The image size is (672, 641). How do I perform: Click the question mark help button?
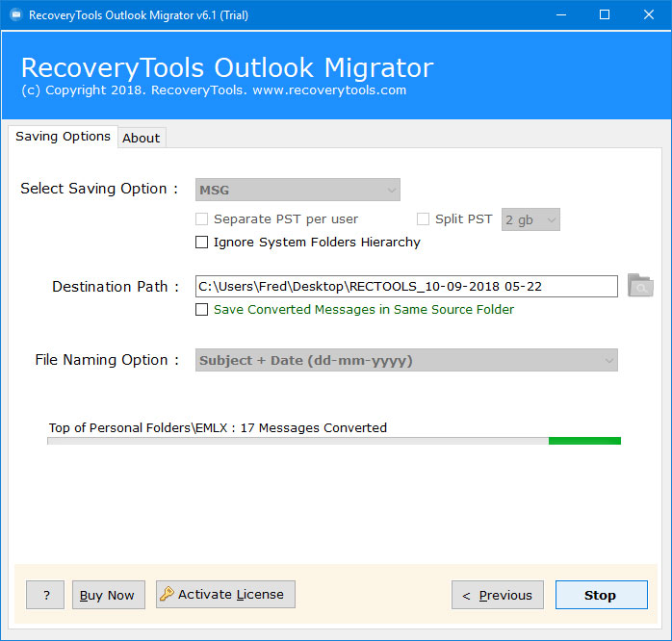tap(45, 595)
